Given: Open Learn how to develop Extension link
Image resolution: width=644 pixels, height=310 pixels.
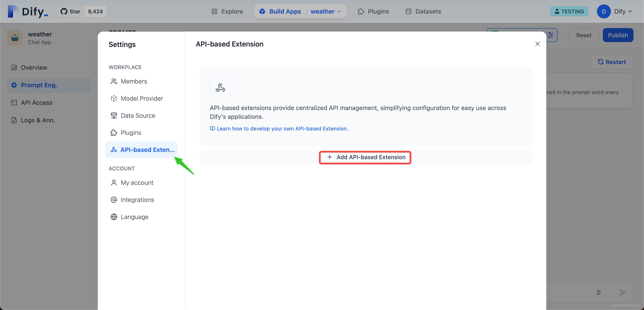Looking at the screenshot, I should click(282, 128).
